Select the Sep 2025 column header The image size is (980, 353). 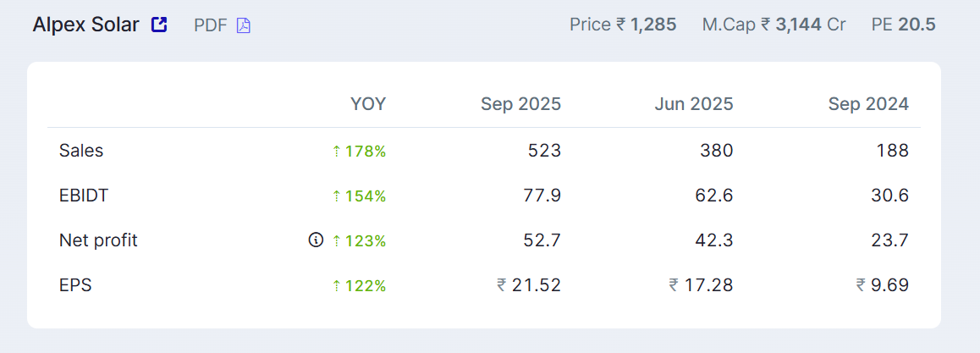coord(520,104)
